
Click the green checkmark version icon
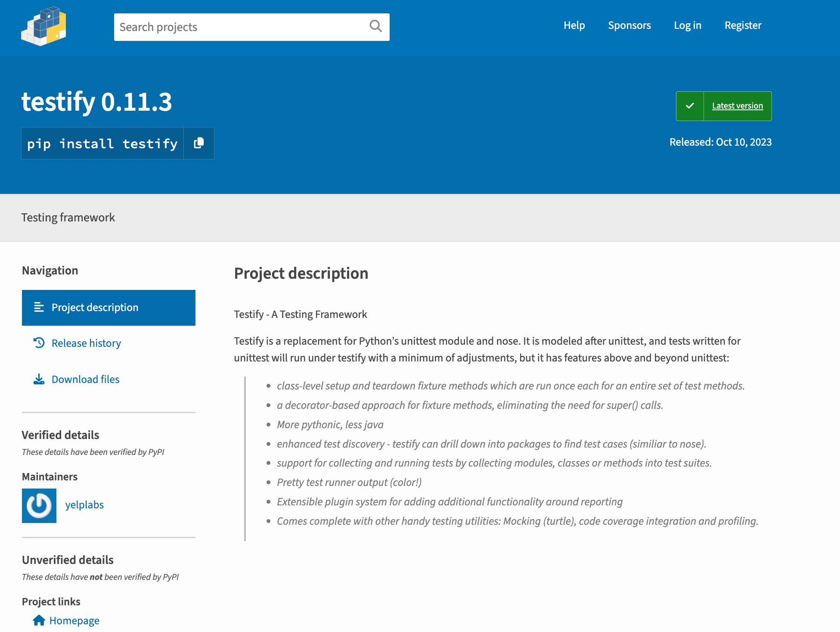point(690,106)
